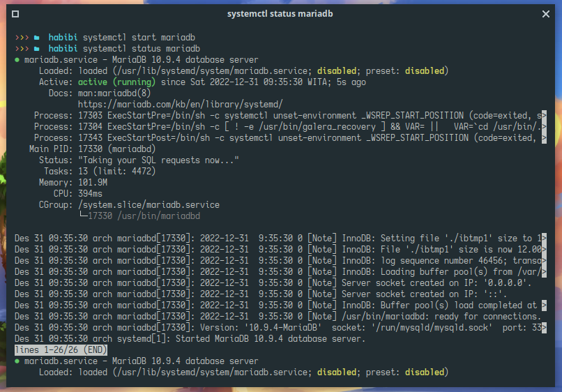Select the green 'active (running)' text
This screenshot has height=392, width=562.
[117, 82]
